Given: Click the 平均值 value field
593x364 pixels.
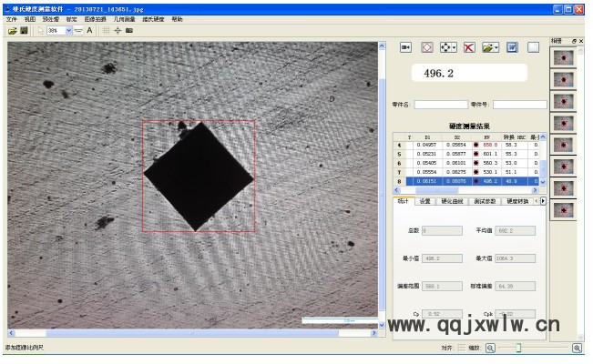Looking at the screenshot, I should click(x=515, y=230).
